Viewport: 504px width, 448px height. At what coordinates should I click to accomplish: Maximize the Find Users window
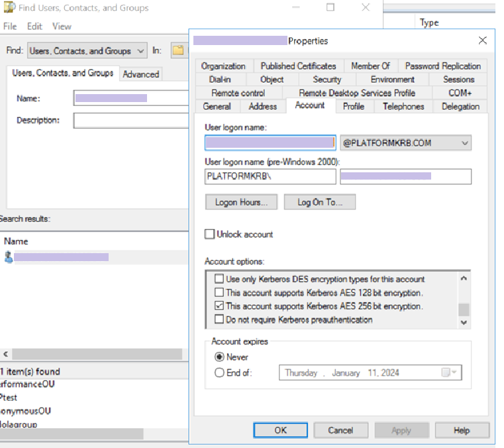pos(330,7)
